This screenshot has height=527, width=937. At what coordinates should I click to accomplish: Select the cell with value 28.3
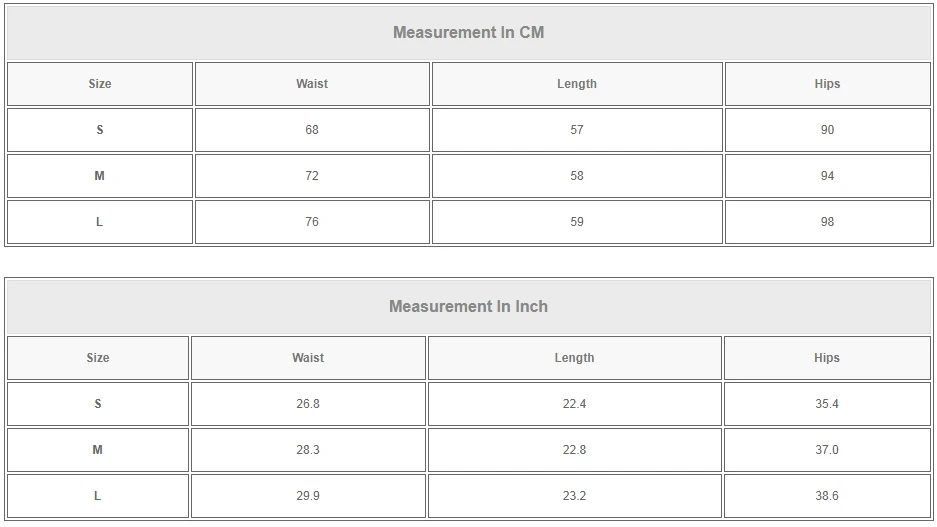tap(308, 450)
